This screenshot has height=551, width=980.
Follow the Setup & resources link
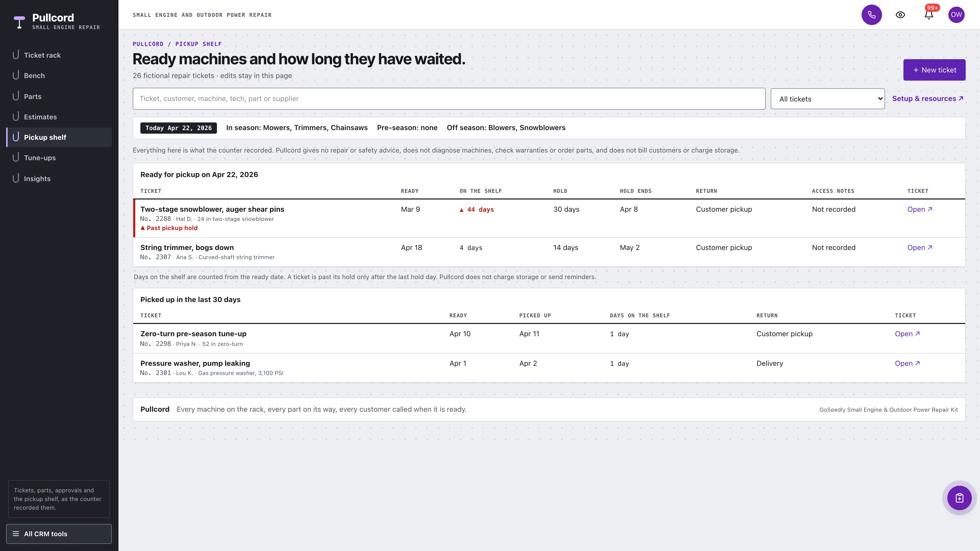pos(927,98)
